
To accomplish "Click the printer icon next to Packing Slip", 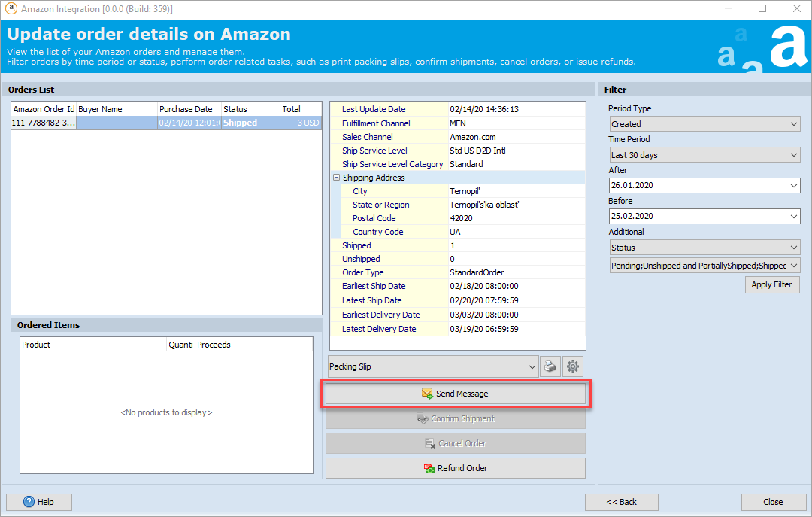I will click(x=550, y=366).
